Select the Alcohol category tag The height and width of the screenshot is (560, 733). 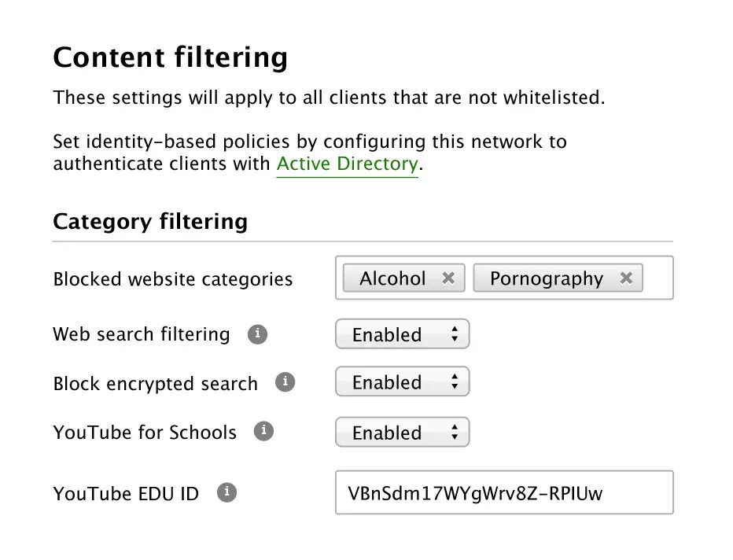point(392,278)
